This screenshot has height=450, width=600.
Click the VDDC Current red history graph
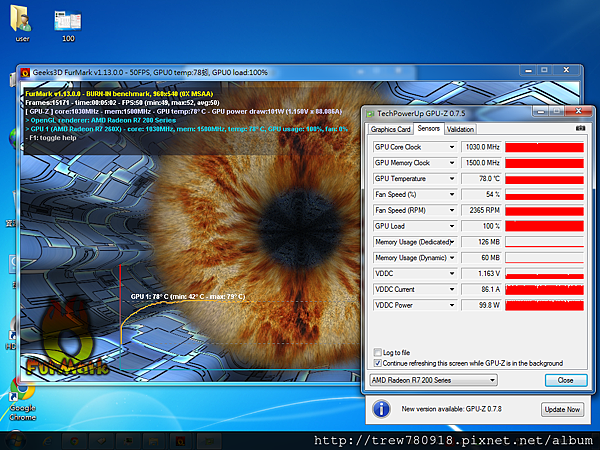tap(544, 290)
